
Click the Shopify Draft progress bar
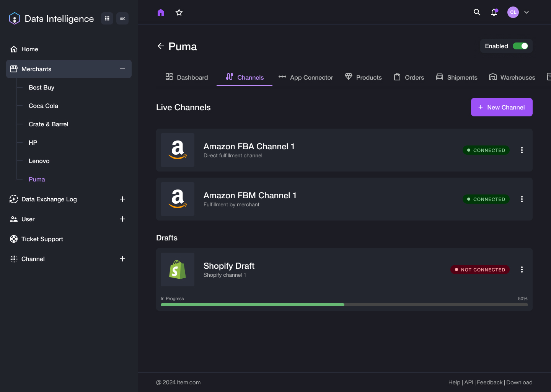coord(344,305)
